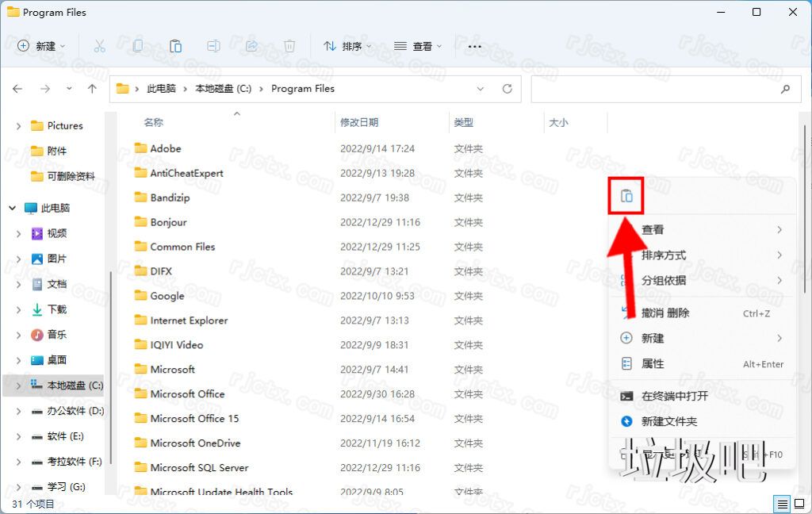The height and width of the screenshot is (514, 812).
Task: Click the Paste icon in the toolbar
Action: point(175,46)
